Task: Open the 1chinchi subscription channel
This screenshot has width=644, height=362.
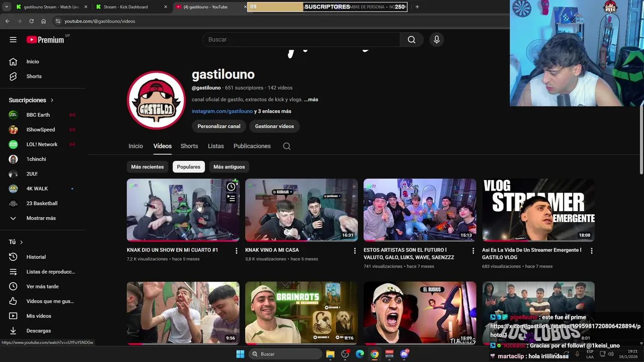Action: 36,159
